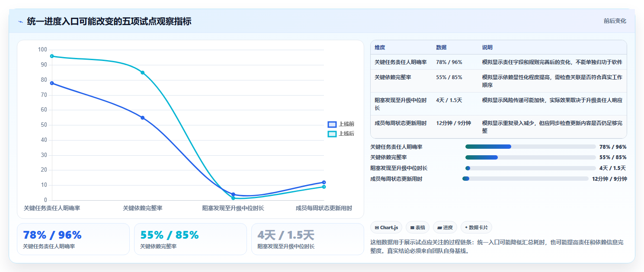Click x-axis label 阻塞发现至升级中位时长
Image resolution: width=644 pixels, height=272 pixels.
[233, 208]
